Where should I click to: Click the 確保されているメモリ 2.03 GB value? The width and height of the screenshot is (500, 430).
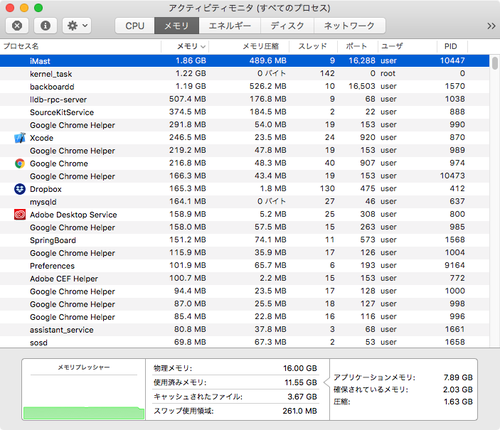click(458, 390)
